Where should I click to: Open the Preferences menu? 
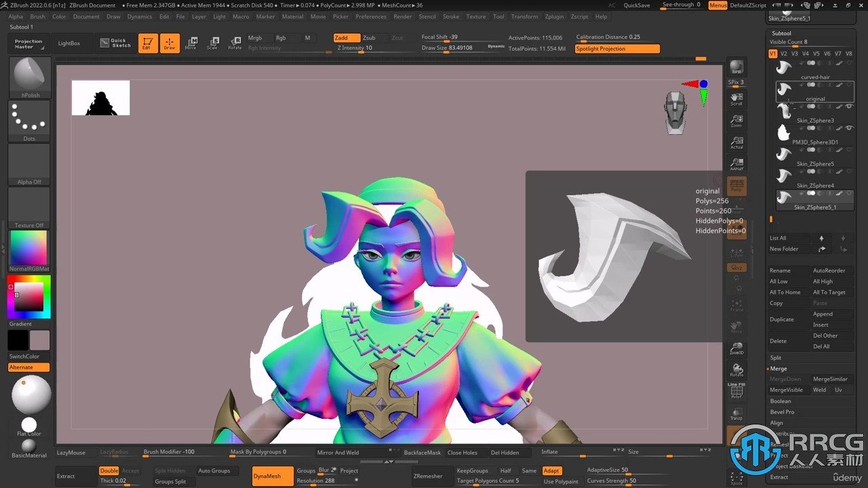tap(371, 16)
